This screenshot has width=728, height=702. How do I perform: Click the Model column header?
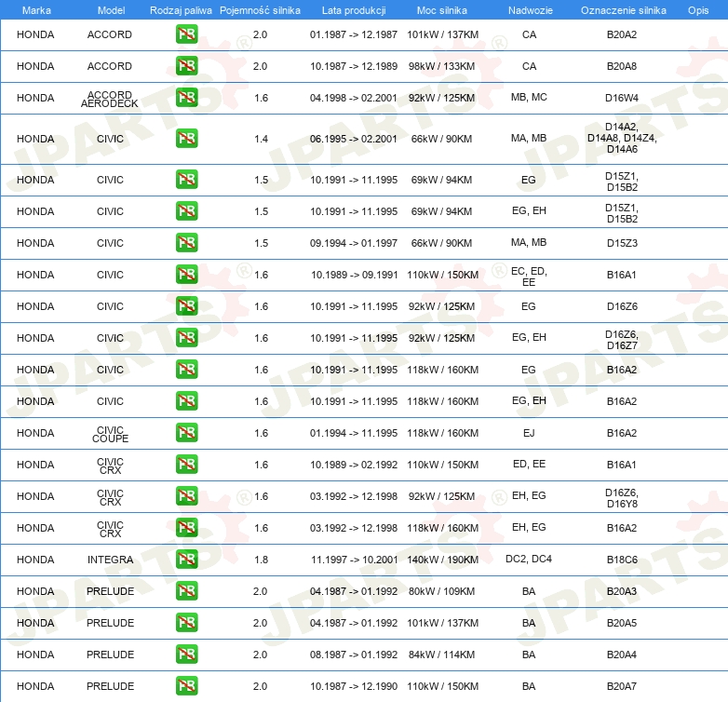(111, 10)
